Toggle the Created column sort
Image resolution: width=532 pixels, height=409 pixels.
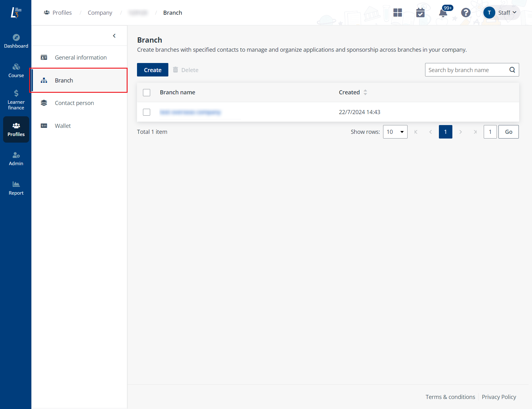(365, 92)
